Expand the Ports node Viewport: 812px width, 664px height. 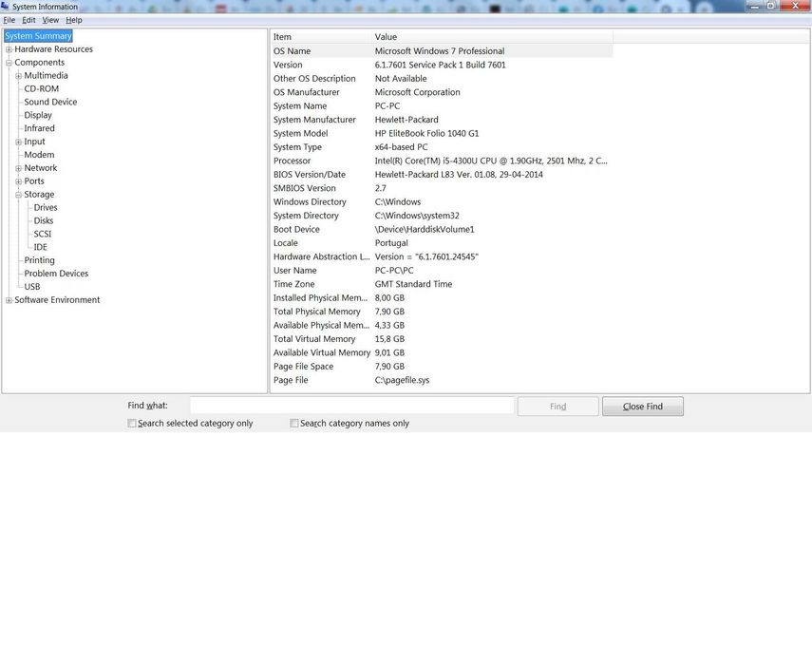click(x=19, y=181)
